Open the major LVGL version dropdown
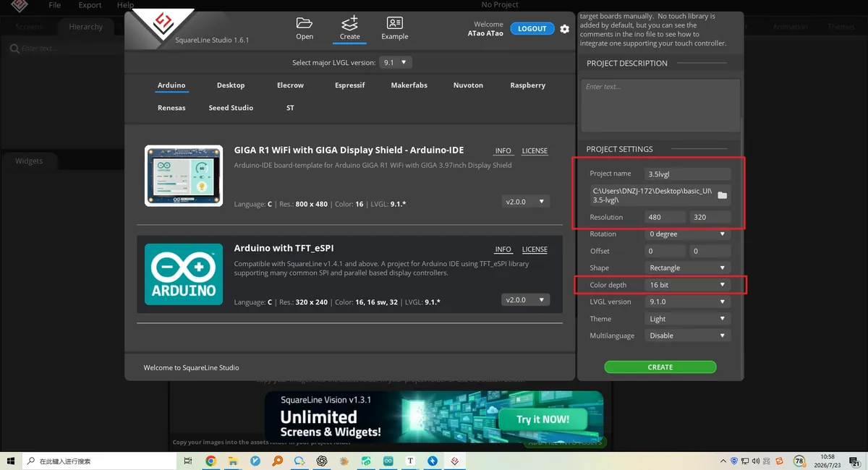868x470 pixels. (x=396, y=63)
